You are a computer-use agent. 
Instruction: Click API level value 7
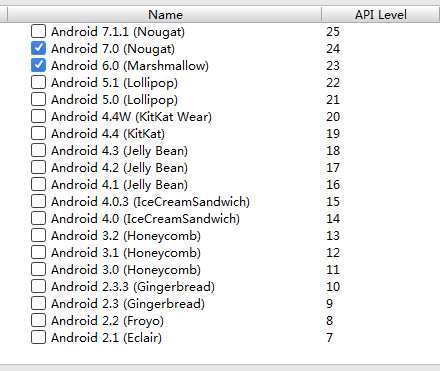coord(329,338)
